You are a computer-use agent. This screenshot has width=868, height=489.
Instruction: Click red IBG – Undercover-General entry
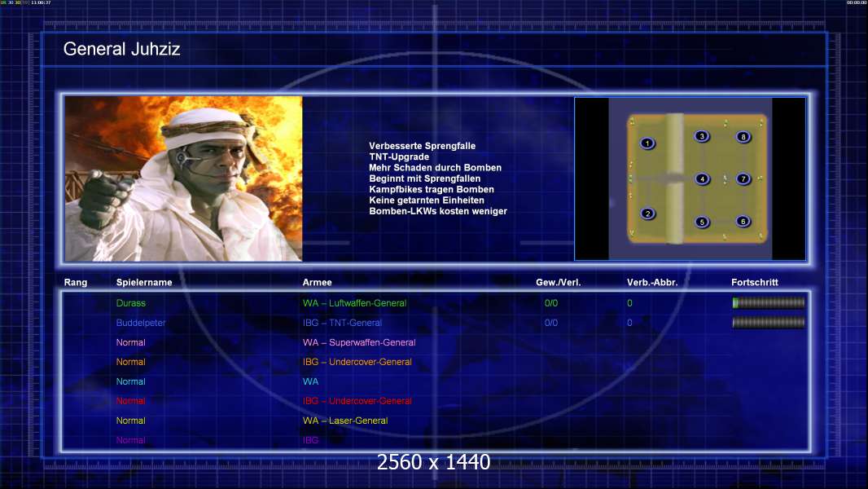click(357, 401)
